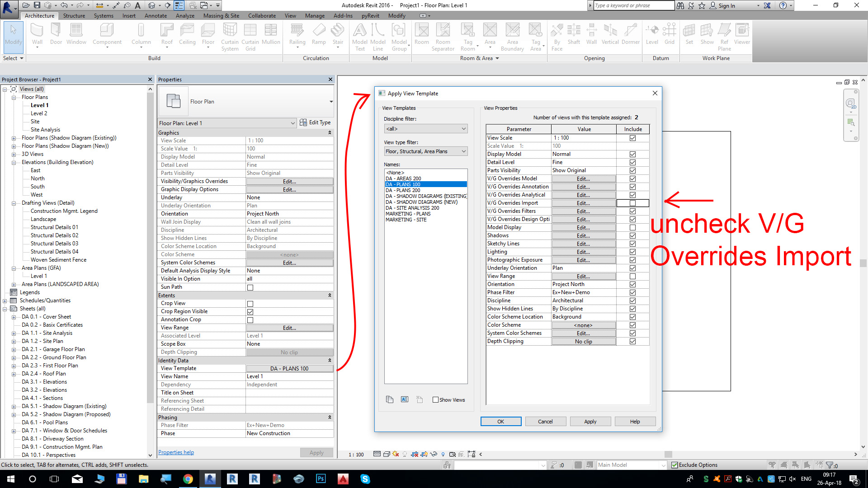
Task: Check the V/G Overrides Import include box
Action: click(632, 203)
